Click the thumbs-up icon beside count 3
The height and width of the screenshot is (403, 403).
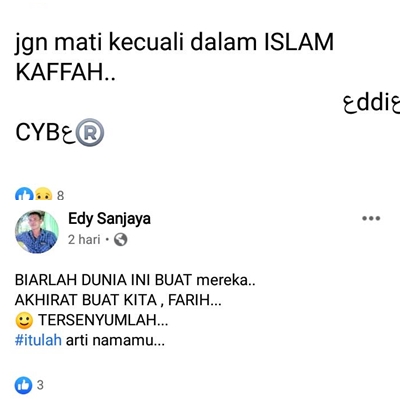click(23, 385)
